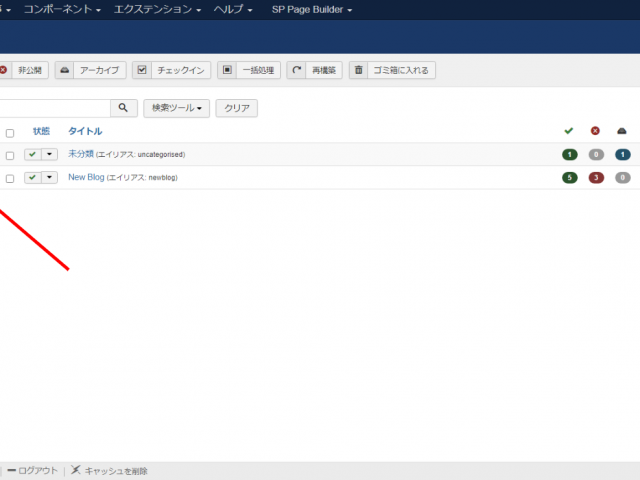Toggle published status of New Blog

tap(33, 178)
